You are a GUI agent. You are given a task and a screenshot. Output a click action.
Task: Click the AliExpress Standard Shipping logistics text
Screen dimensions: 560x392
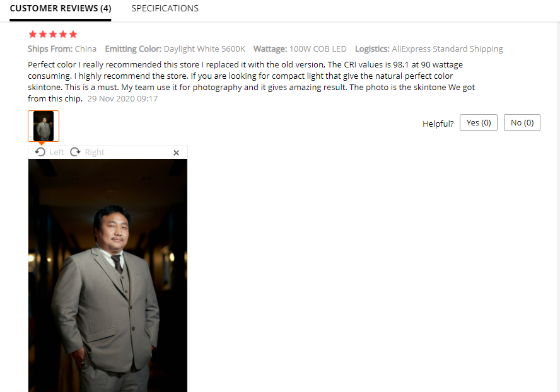(x=447, y=49)
